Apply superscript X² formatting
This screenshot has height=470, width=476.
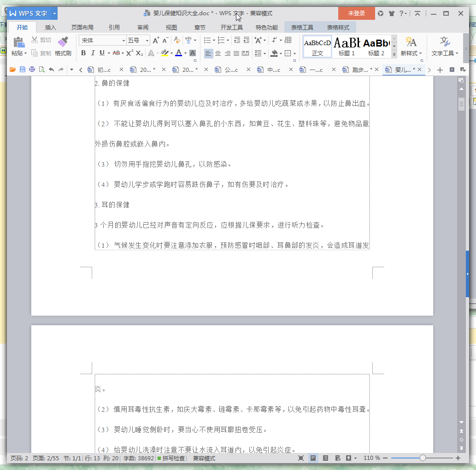(x=129, y=53)
